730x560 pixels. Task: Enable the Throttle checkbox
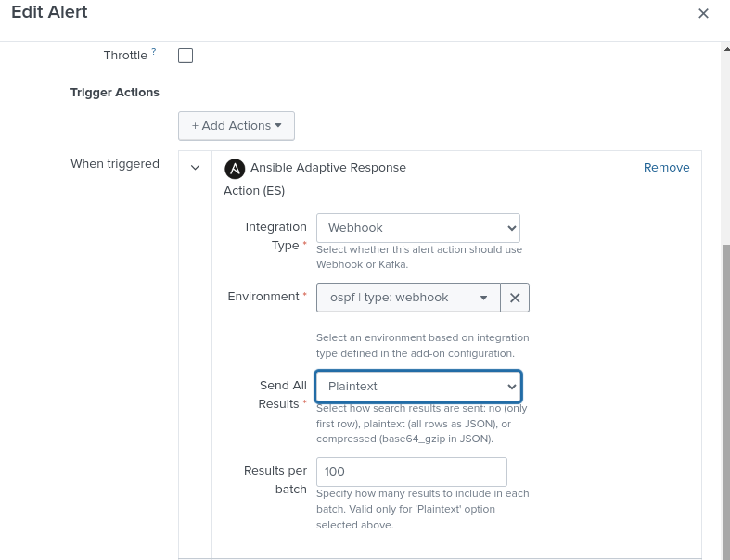pyautogui.click(x=186, y=56)
